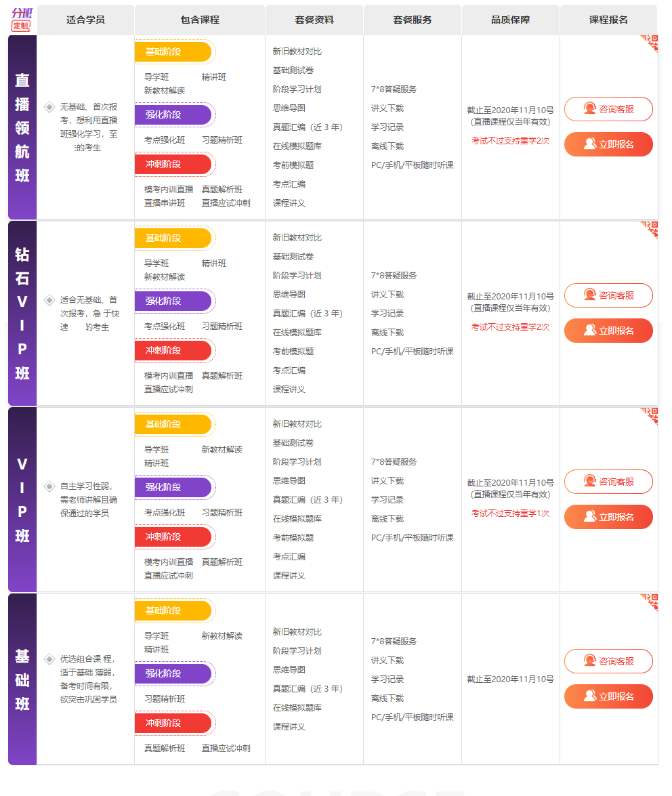Click 立即报名 for the 直播领航班 row
The width and height of the screenshot is (672, 796).
(608, 145)
